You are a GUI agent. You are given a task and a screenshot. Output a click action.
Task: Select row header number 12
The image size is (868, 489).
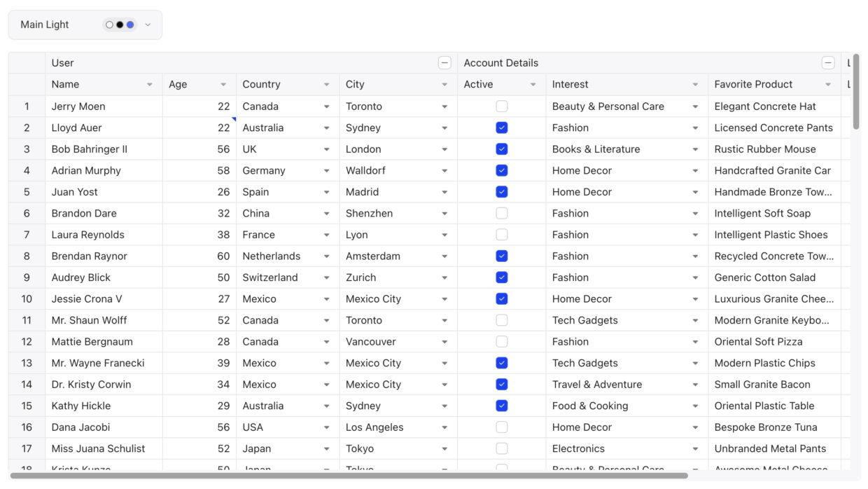pos(27,341)
